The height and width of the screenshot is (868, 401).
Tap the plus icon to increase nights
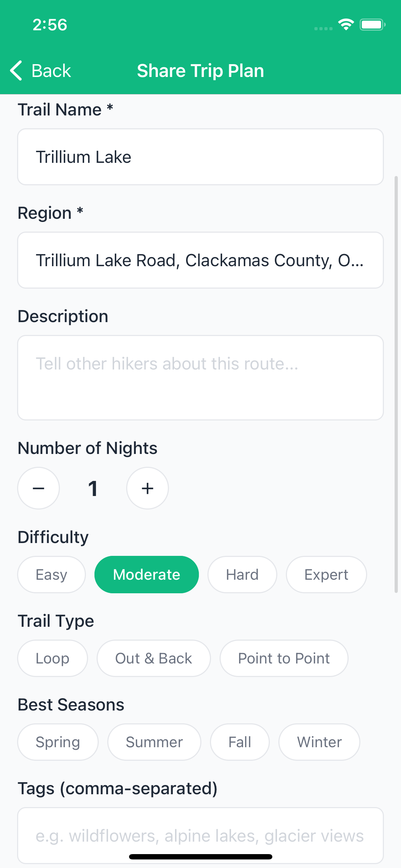click(147, 488)
